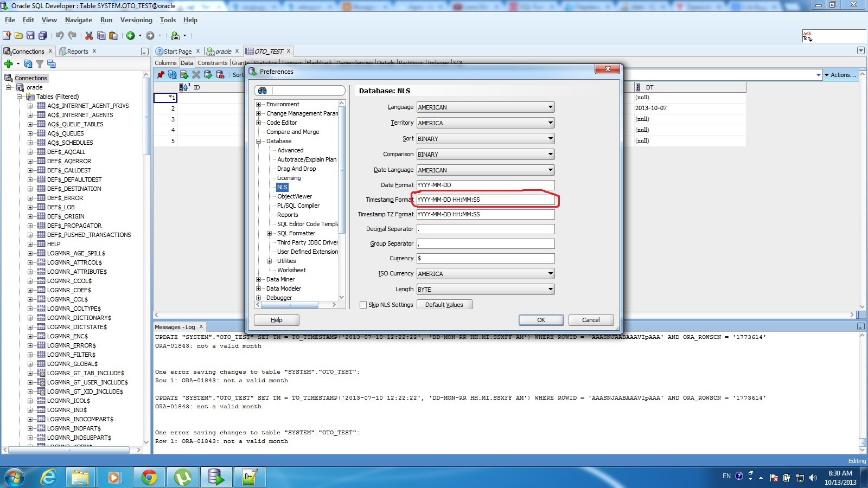
Task: Click the Timestamp TZ Format field
Action: [486, 214]
